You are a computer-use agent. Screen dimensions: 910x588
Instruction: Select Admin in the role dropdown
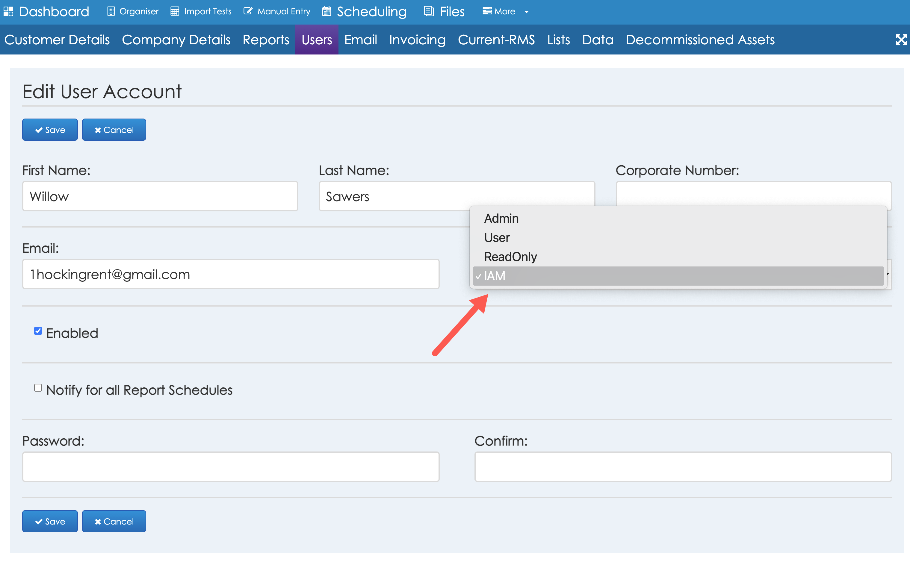[x=501, y=218]
